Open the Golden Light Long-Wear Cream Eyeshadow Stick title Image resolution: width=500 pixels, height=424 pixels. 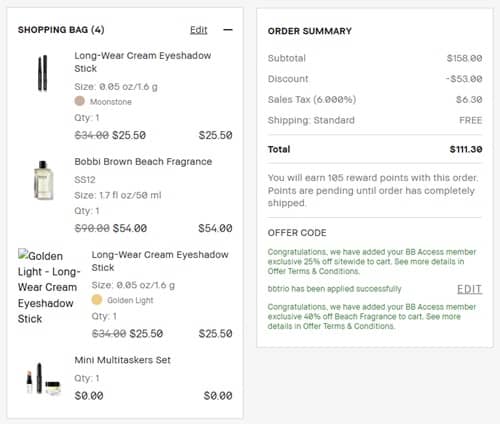160,261
